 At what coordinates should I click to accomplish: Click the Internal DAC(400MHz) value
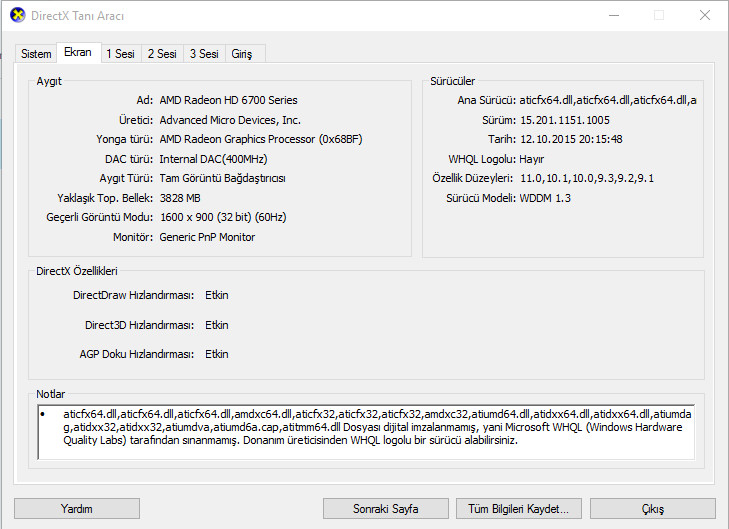(x=213, y=159)
